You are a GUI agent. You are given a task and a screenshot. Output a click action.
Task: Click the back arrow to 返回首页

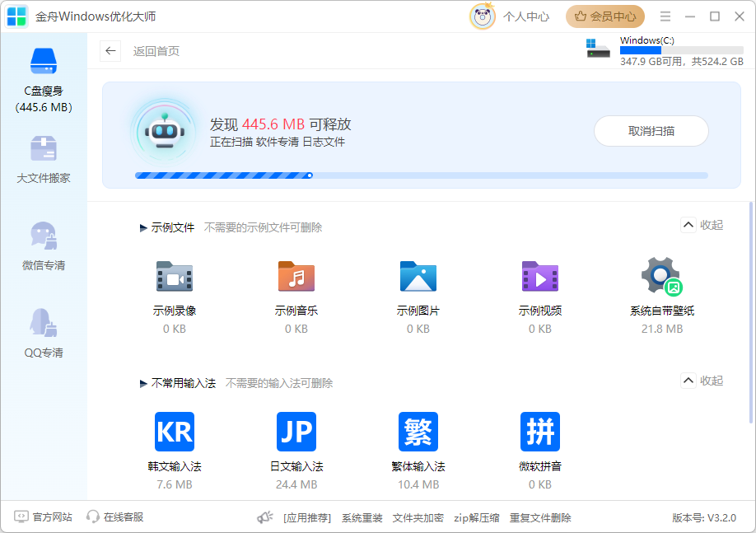coord(110,51)
